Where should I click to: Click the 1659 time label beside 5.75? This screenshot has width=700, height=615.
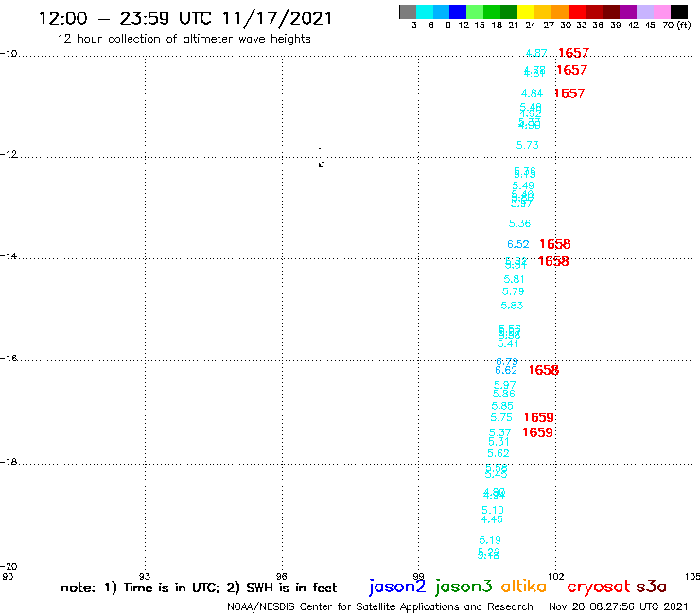pos(539,417)
